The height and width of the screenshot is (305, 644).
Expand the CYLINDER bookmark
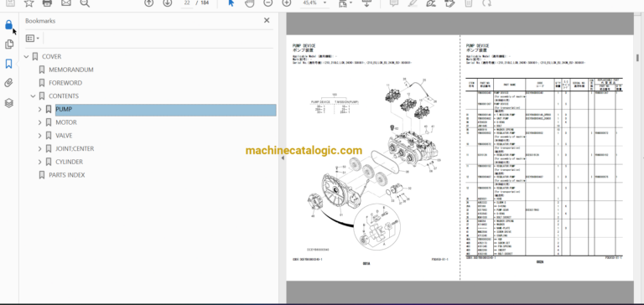tap(40, 162)
